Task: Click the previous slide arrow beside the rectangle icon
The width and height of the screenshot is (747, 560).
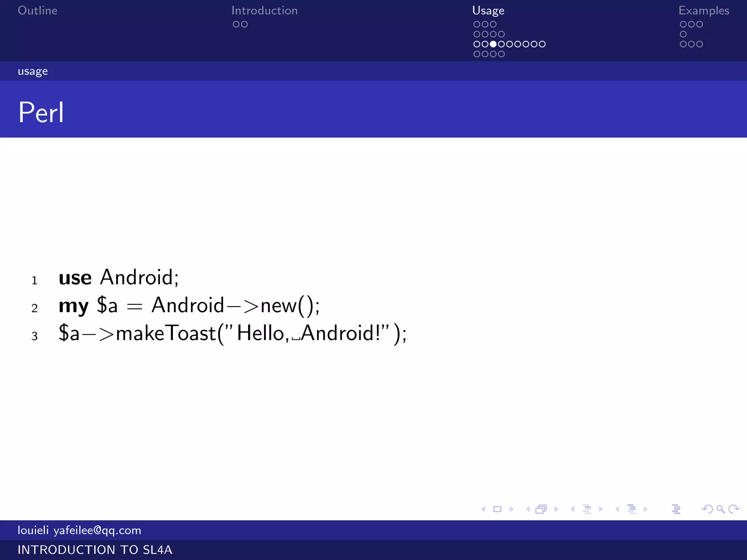Action: pyautogui.click(x=483, y=509)
